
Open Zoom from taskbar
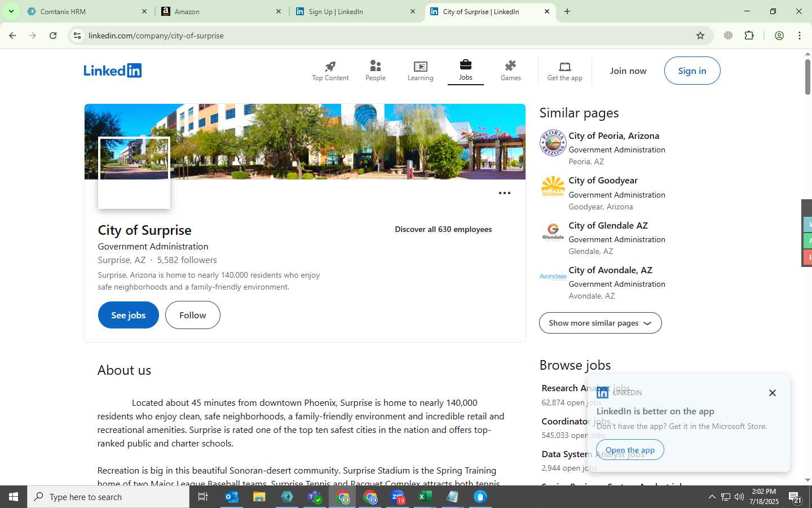point(398,497)
